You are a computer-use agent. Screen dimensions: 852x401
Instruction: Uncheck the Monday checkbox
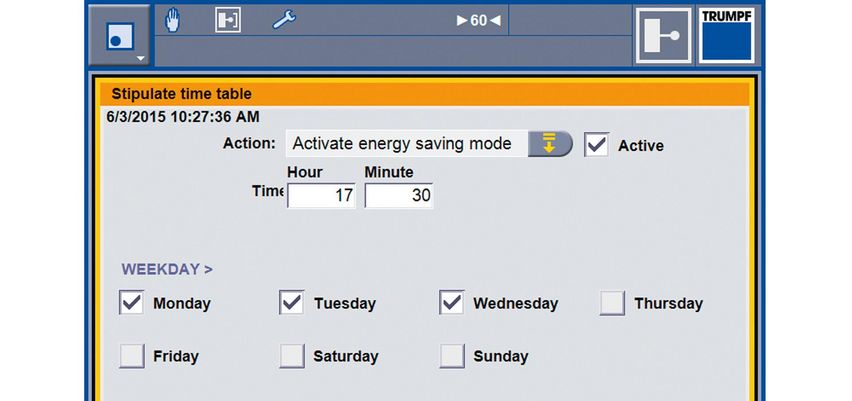click(x=132, y=303)
